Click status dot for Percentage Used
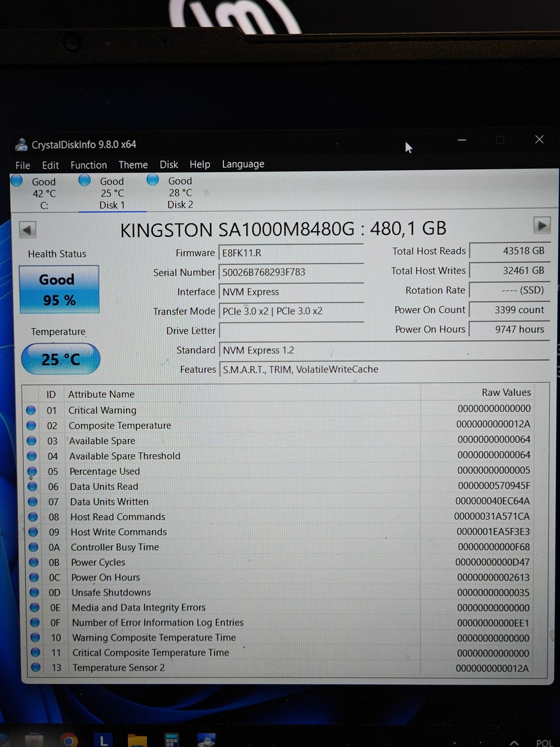 32,471
